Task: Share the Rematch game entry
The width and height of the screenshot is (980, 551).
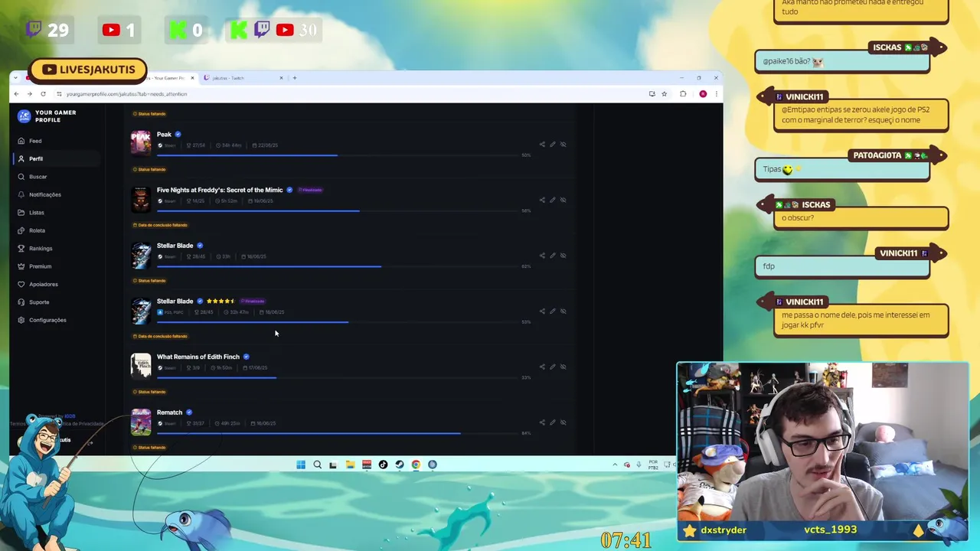Action: (542, 422)
